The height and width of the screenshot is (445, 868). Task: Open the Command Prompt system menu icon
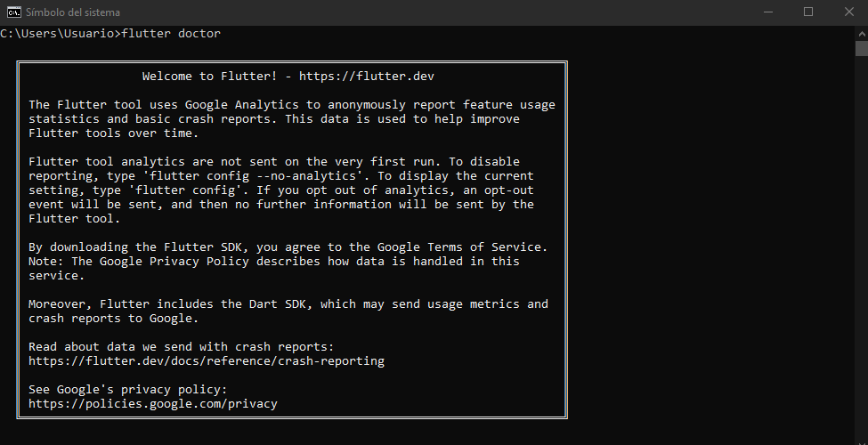click(x=13, y=12)
